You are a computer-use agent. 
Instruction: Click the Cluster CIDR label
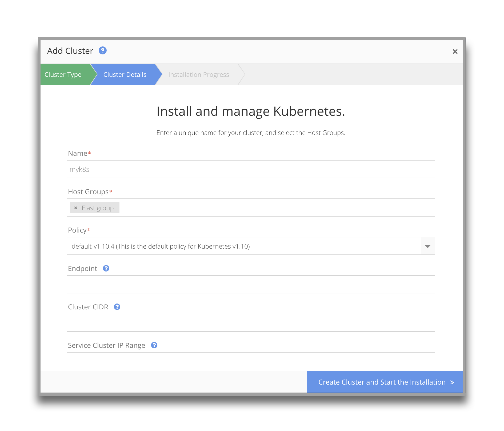point(88,307)
